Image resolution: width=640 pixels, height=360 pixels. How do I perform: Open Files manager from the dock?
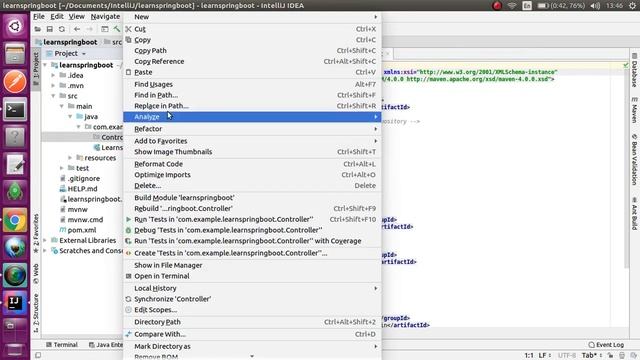(15, 54)
